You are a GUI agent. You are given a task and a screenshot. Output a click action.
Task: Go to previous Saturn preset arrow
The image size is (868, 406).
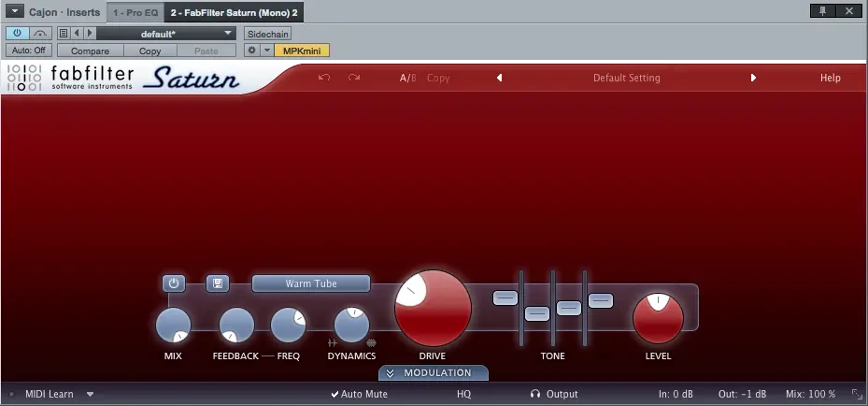pos(499,78)
